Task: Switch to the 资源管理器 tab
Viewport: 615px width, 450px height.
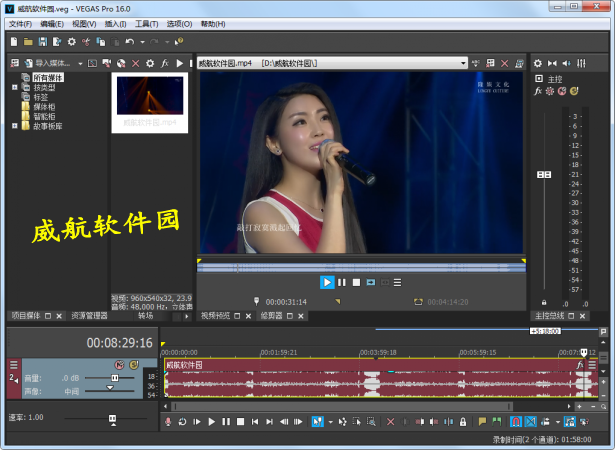Action: pyautogui.click(x=89, y=315)
